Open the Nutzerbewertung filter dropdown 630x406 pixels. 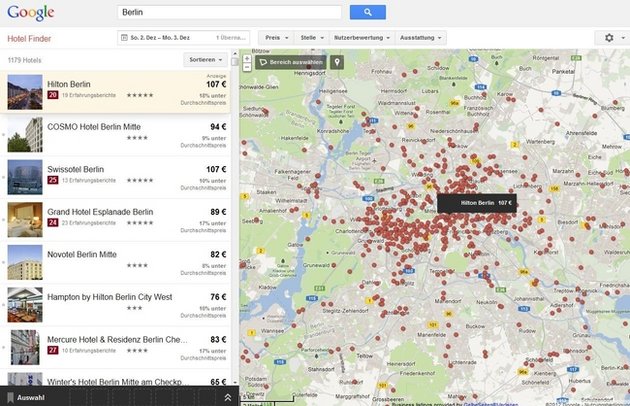[x=360, y=37]
